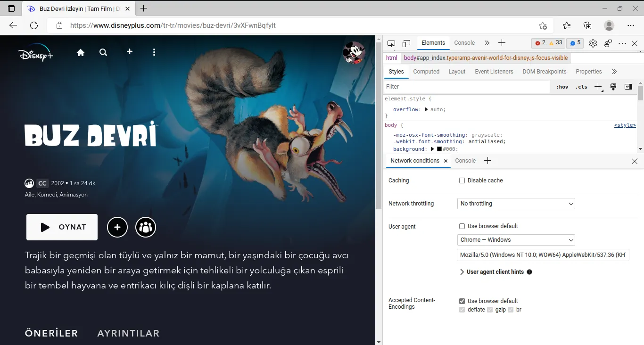Open the Network throttling dropdown
Screen dimensions: 644x345
tap(516, 204)
